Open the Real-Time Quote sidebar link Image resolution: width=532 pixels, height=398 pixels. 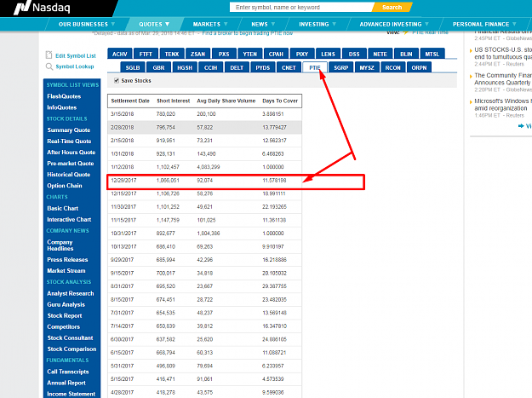point(69,141)
